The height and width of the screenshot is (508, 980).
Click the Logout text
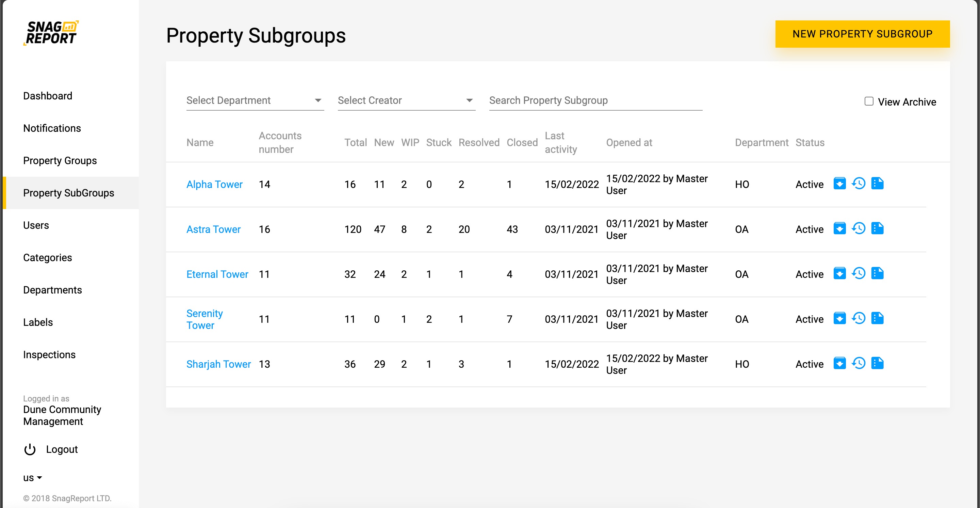[x=62, y=449]
